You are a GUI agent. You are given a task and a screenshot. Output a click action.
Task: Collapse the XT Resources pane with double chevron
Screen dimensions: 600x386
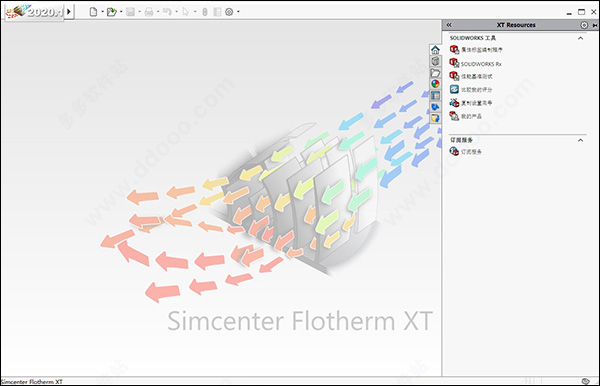coord(449,25)
